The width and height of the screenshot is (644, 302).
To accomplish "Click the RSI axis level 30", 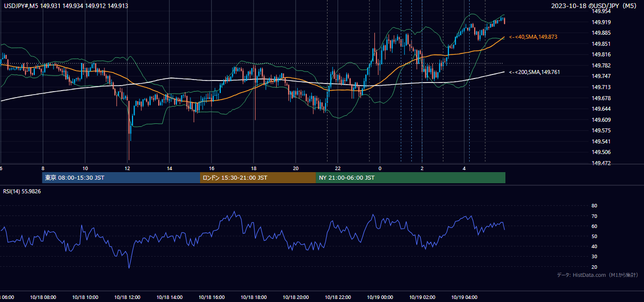I will pyautogui.click(x=594, y=256).
